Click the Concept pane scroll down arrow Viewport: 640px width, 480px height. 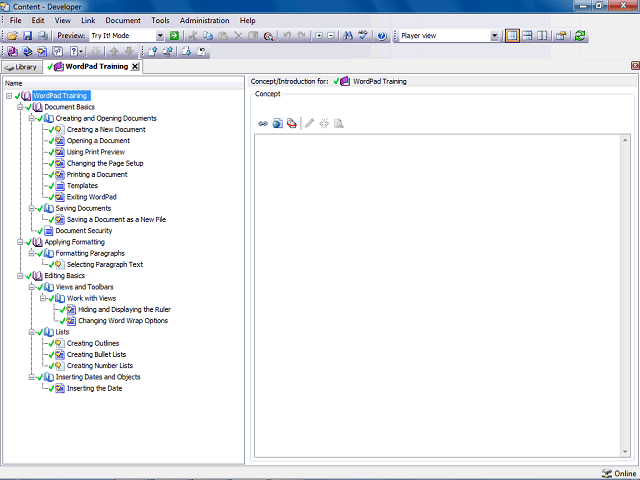[x=625, y=452]
